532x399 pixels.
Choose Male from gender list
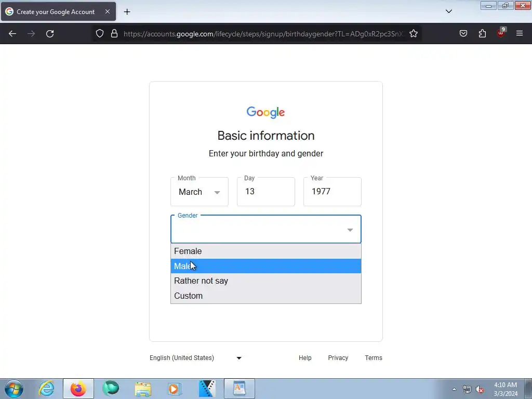tap(266, 266)
